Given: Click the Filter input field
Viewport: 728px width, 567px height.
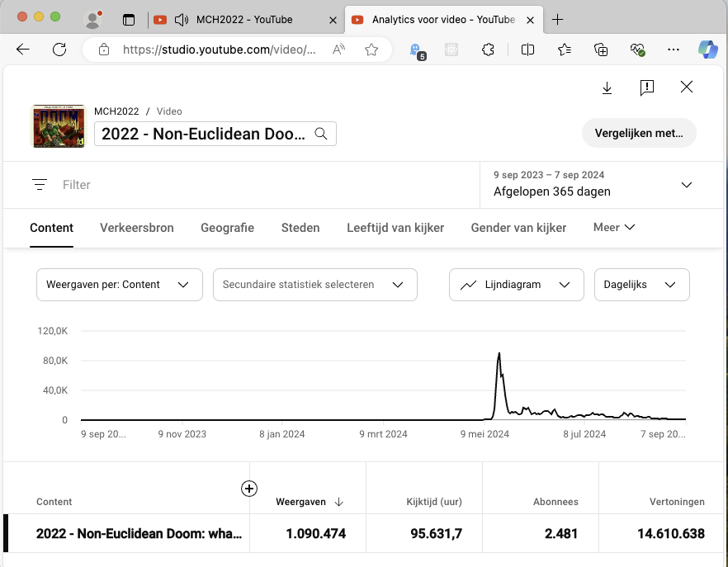Looking at the screenshot, I should (x=77, y=185).
